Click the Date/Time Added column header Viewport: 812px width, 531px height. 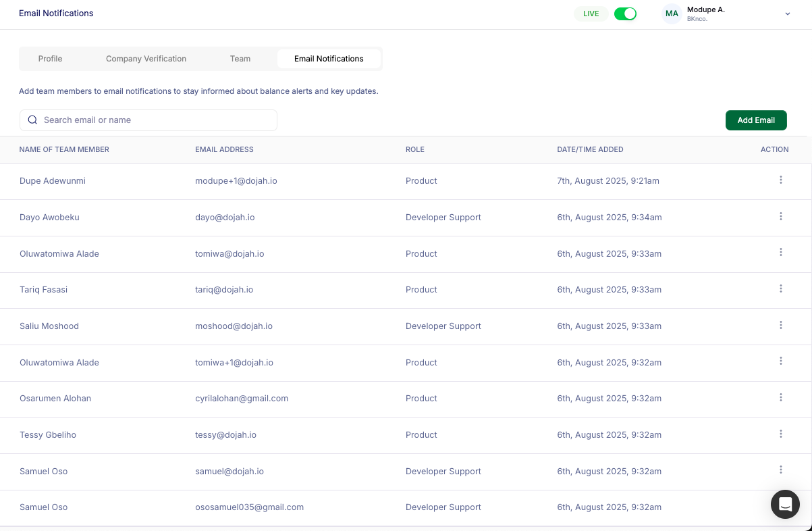click(590, 149)
